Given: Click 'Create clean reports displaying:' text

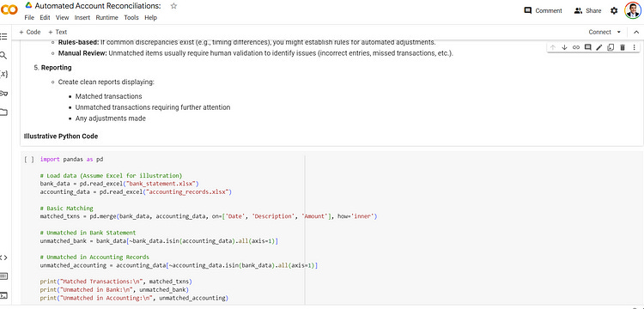Looking at the screenshot, I should (x=106, y=82).
